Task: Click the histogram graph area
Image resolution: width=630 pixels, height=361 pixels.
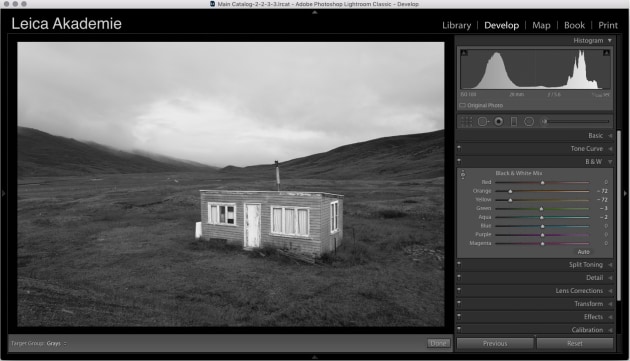Action: pos(535,69)
